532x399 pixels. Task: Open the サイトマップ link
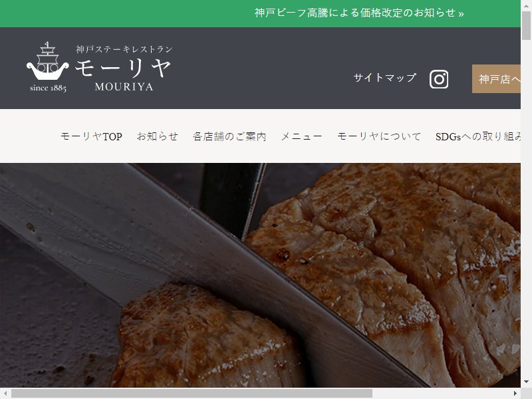pyautogui.click(x=385, y=78)
